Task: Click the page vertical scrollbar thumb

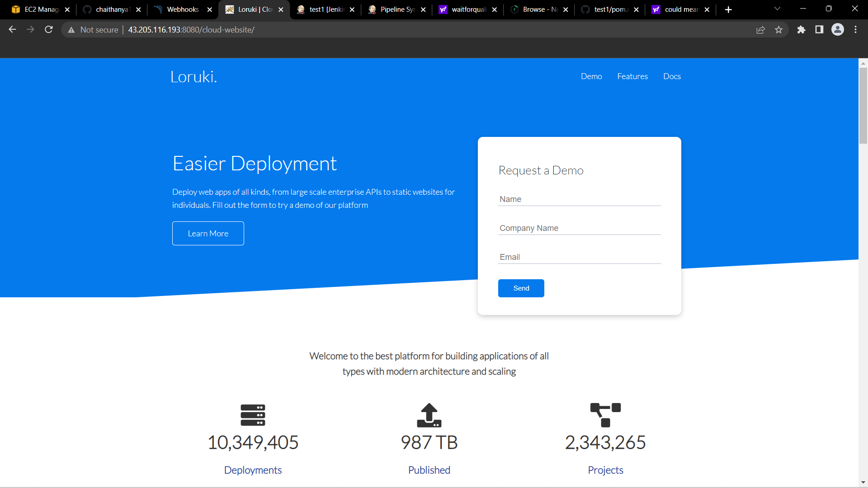Action: (x=863, y=106)
